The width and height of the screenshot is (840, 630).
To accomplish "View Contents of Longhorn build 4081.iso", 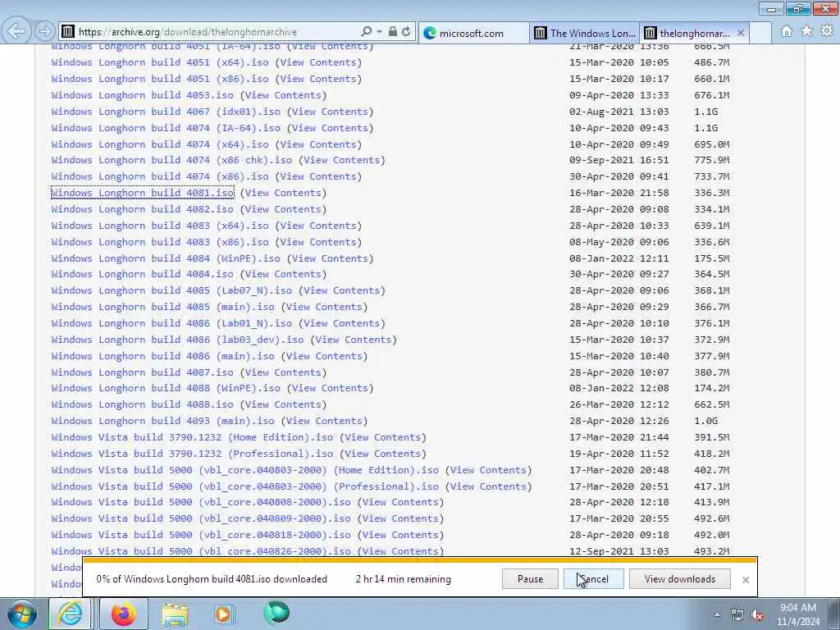I will (x=283, y=193).
